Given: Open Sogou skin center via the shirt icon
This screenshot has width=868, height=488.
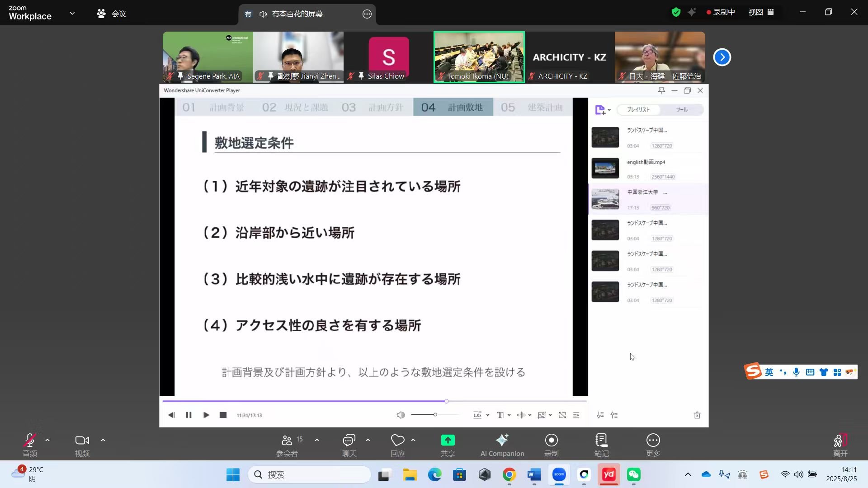Looking at the screenshot, I should click(x=824, y=371).
